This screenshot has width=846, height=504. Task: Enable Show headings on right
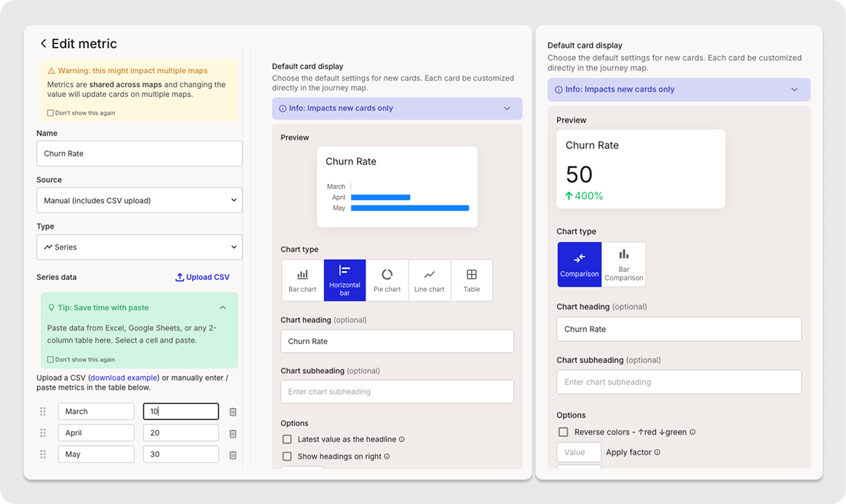pyautogui.click(x=287, y=456)
